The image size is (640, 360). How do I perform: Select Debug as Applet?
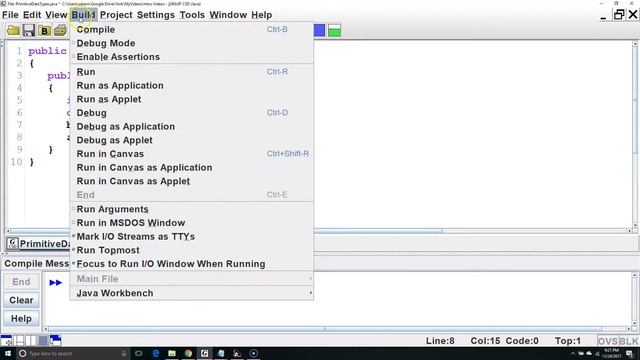tap(191, 140)
